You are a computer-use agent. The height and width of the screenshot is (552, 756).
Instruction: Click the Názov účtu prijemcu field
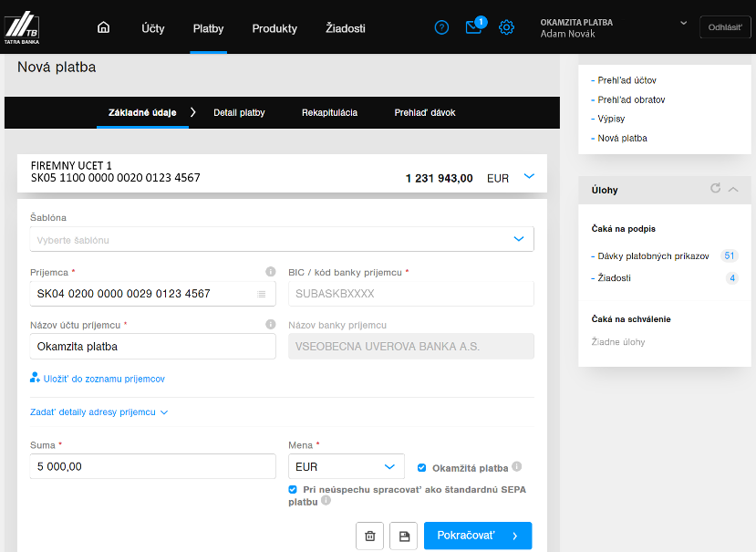[x=153, y=347]
